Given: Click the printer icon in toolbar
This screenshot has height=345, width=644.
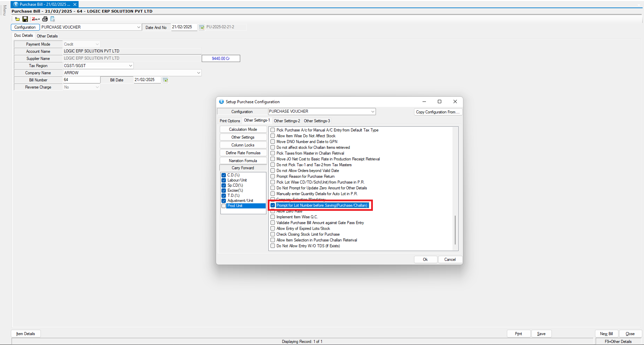Looking at the screenshot, I should (45, 19).
